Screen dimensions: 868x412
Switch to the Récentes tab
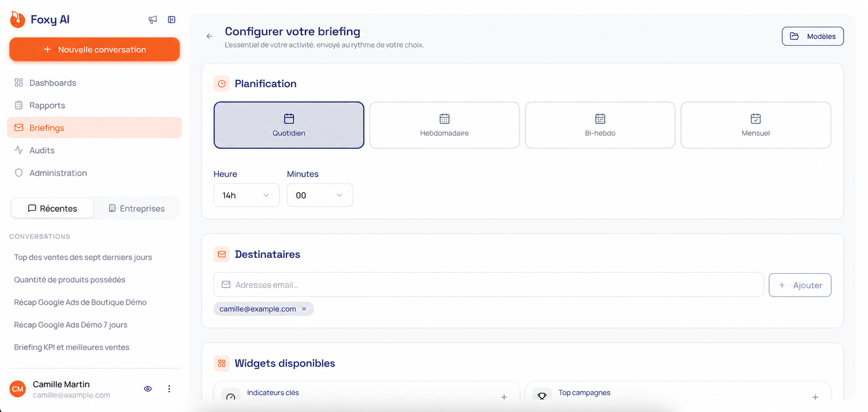[x=52, y=208]
